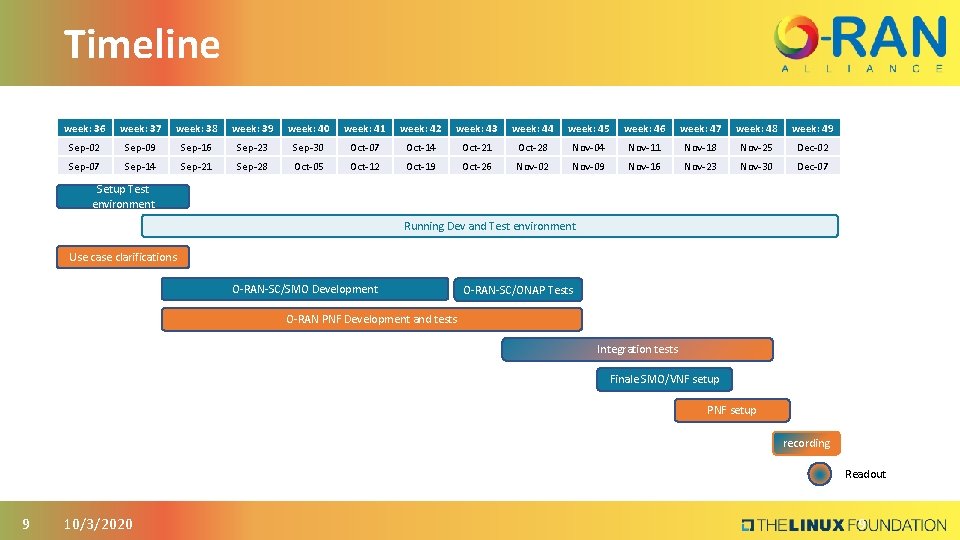Select the 'week: 45' header cell
The image size is (960, 540).
point(589,128)
